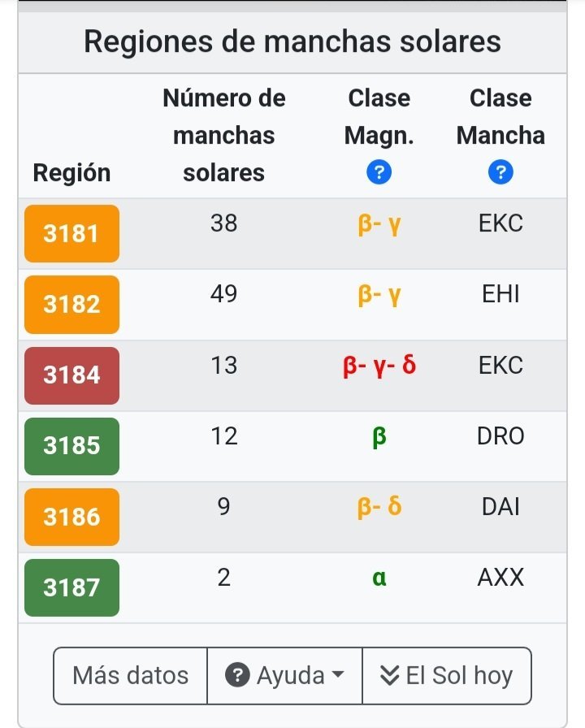Screen dimensions: 585x728
Task: Click the DRO spot class cell
Action: [x=500, y=436]
